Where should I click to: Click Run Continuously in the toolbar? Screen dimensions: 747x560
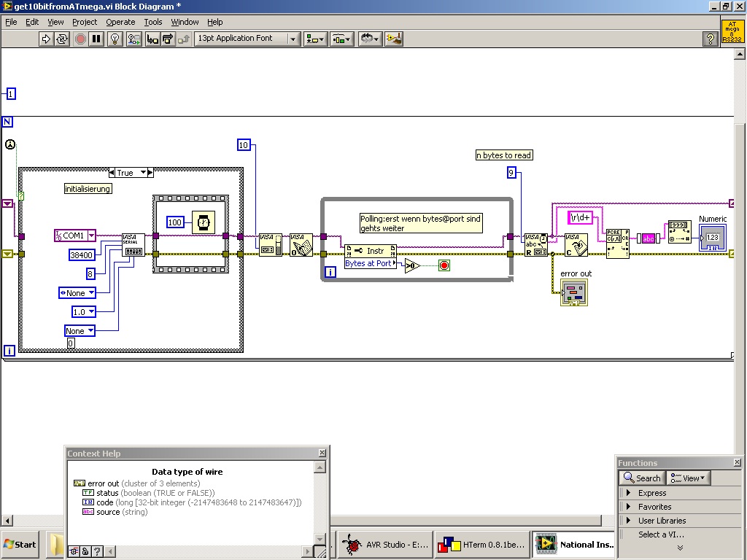(x=63, y=39)
